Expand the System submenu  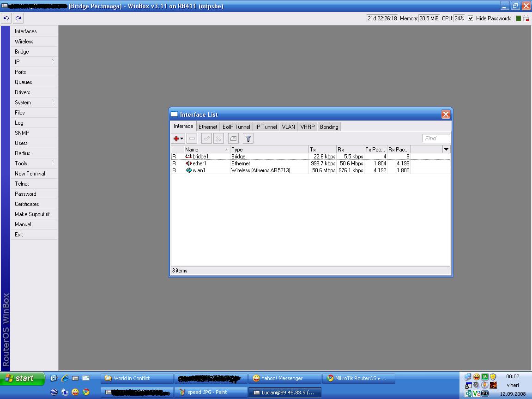coord(53,102)
